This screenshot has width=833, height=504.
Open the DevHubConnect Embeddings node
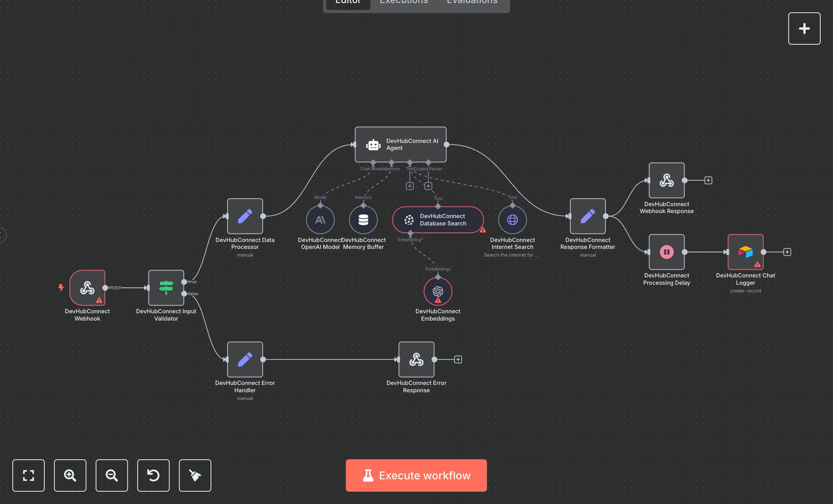tap(438, 292)
